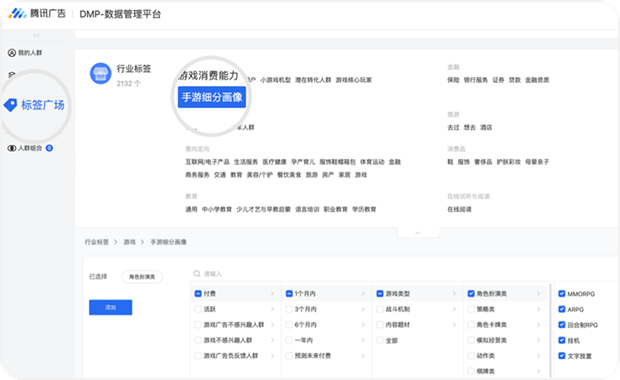Screen dimensions: 620x380
Task: Collapse the sidebar toggle icon
Action: tap(36, 36)
